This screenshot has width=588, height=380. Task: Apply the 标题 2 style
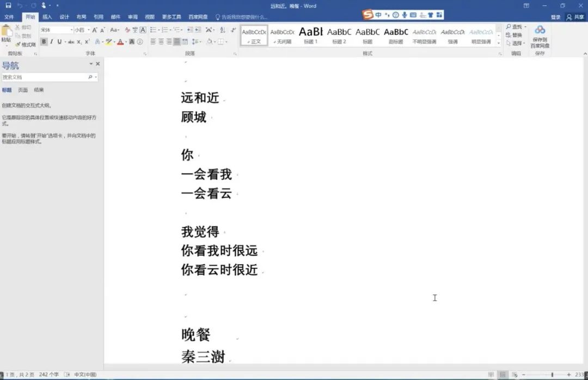point(339,35)
